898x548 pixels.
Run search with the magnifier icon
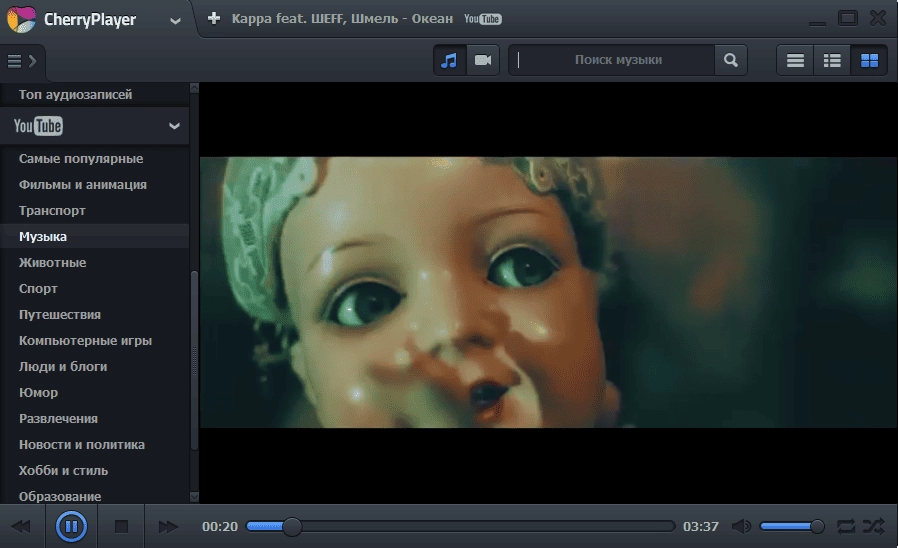click(731, 60)
